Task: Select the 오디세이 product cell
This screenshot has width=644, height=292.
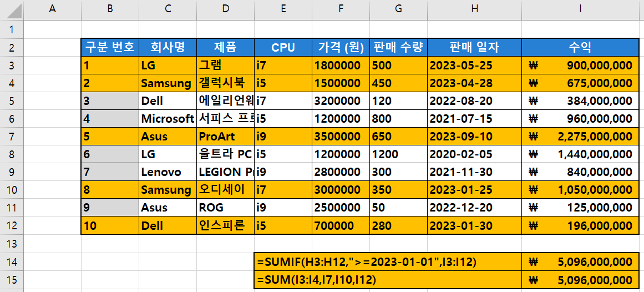Action: pyautogui.click(x=225, y=190)
